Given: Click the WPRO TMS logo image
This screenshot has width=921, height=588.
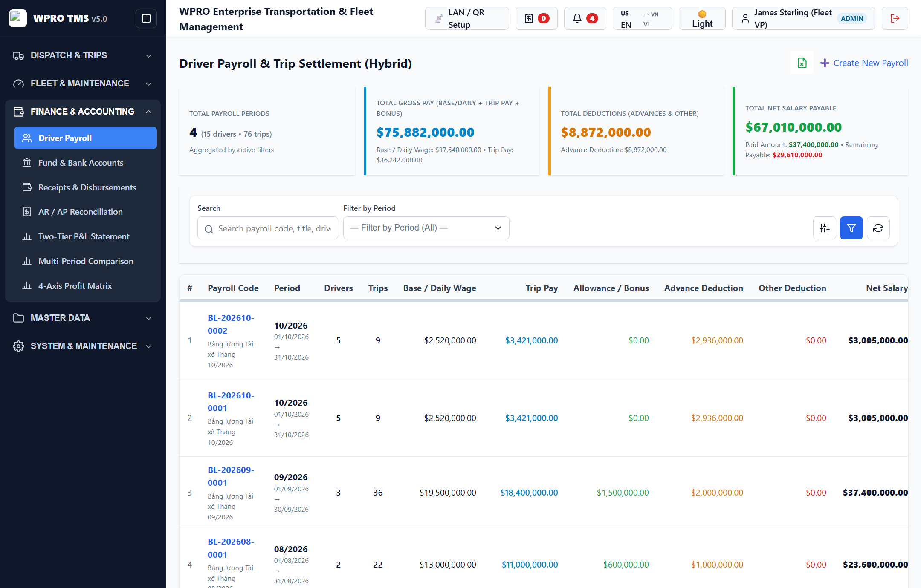Looking at the screenshot, I should pos(18,18).
